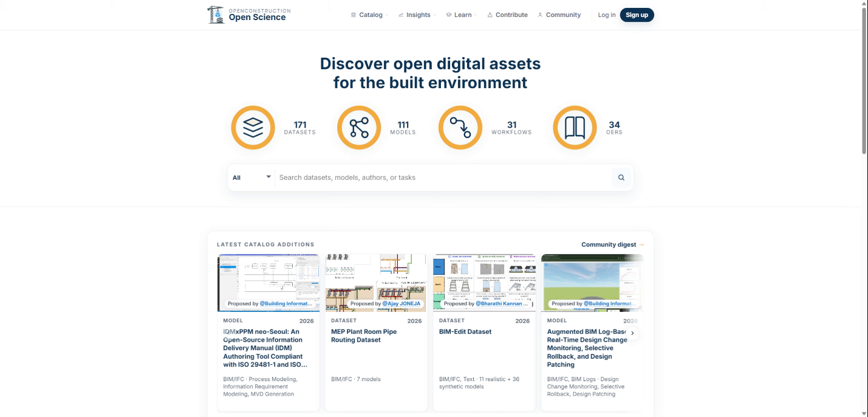
Task: Click the graduation cap icon beside Learn
Action: click(x=448, y=15)
